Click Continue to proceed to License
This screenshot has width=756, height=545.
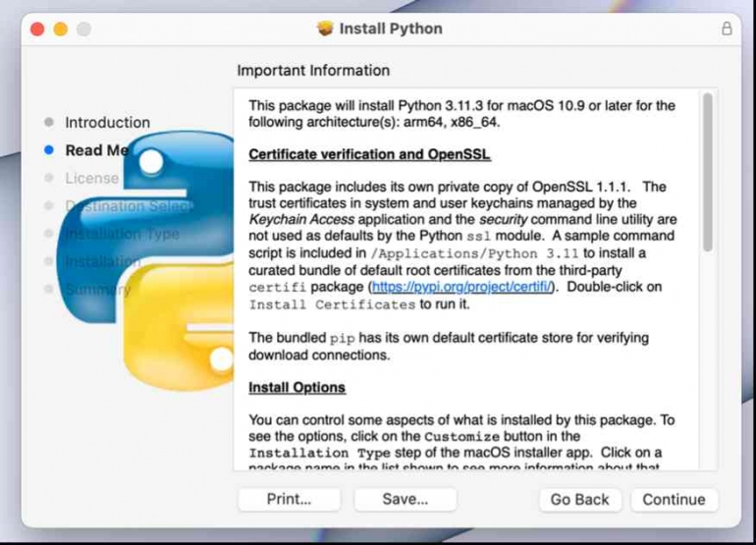click(674, 499)
